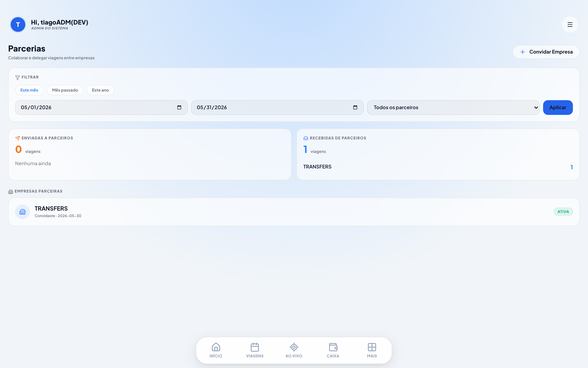
Task: Click the filter funnel icon
Action: pos(18,78)
